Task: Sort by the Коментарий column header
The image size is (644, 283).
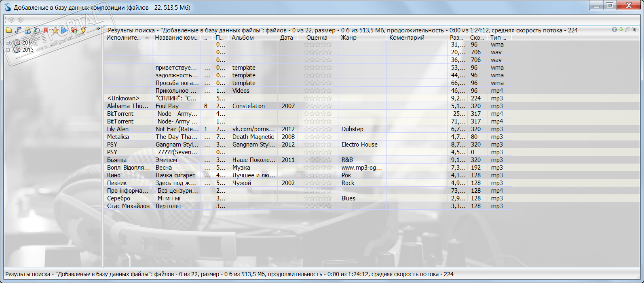Action: point(417,38)
